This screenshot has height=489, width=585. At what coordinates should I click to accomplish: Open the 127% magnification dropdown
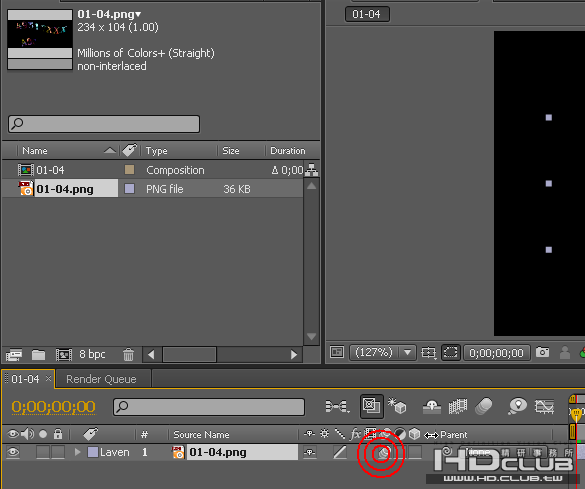407,352
